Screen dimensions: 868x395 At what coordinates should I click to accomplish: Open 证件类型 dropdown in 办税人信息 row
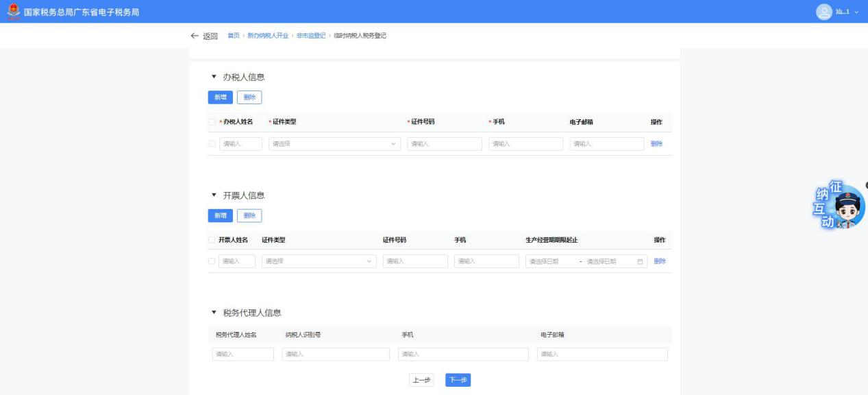coord(334,144)
